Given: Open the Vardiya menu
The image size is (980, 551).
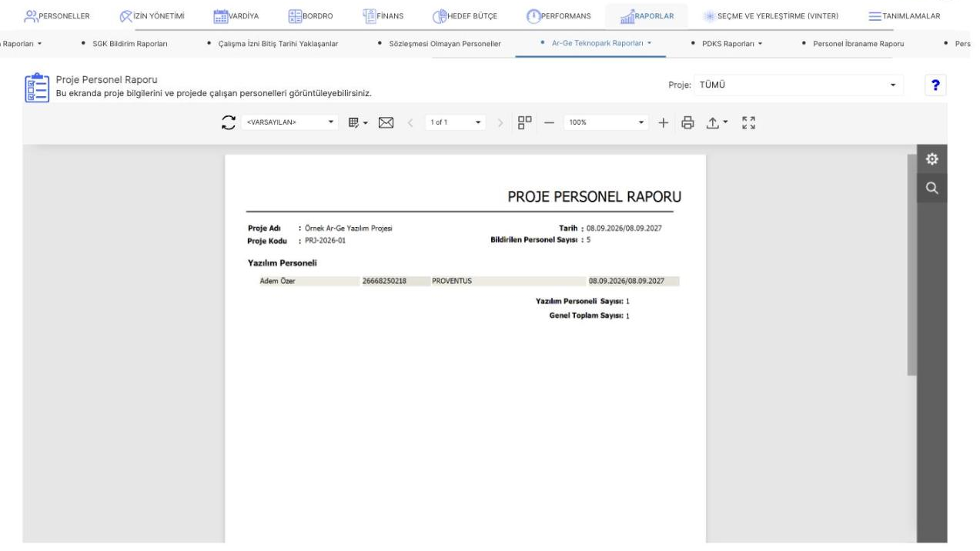Looking at the screenshot, I should 236,15.
